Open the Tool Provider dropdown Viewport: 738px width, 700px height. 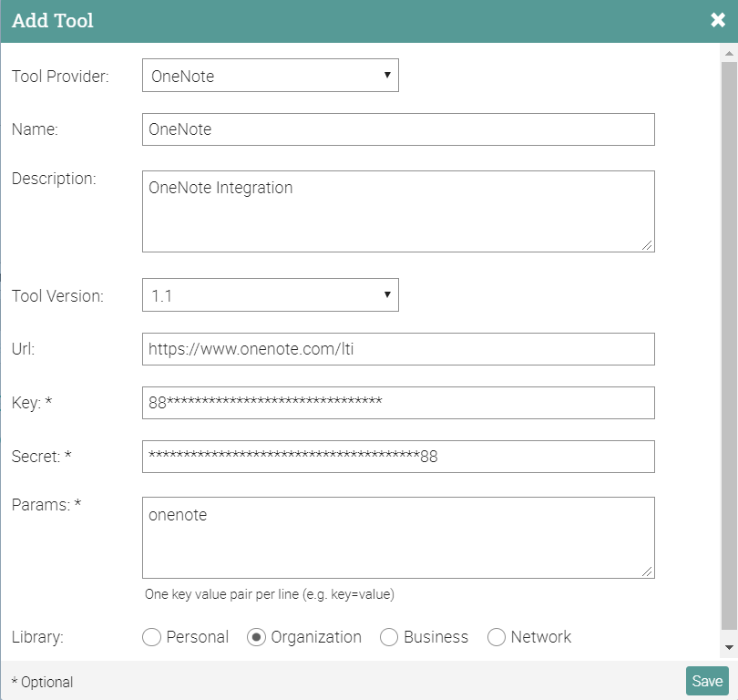[x=271, y=76]
